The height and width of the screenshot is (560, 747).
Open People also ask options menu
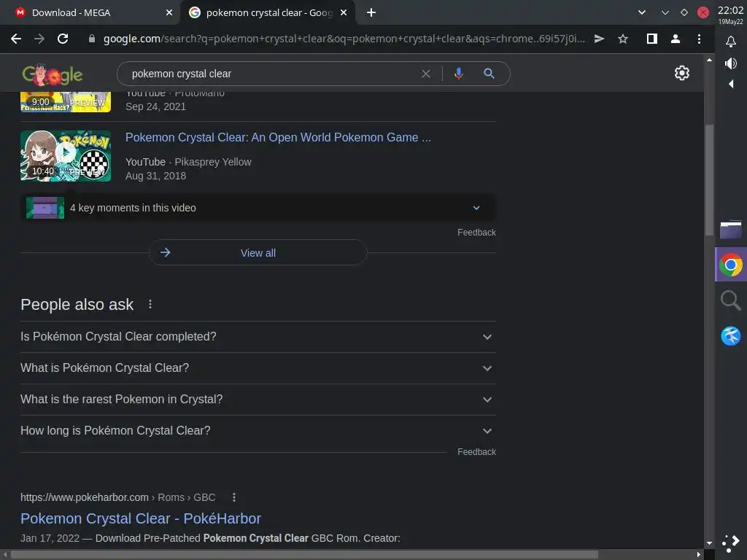point(150,304)
